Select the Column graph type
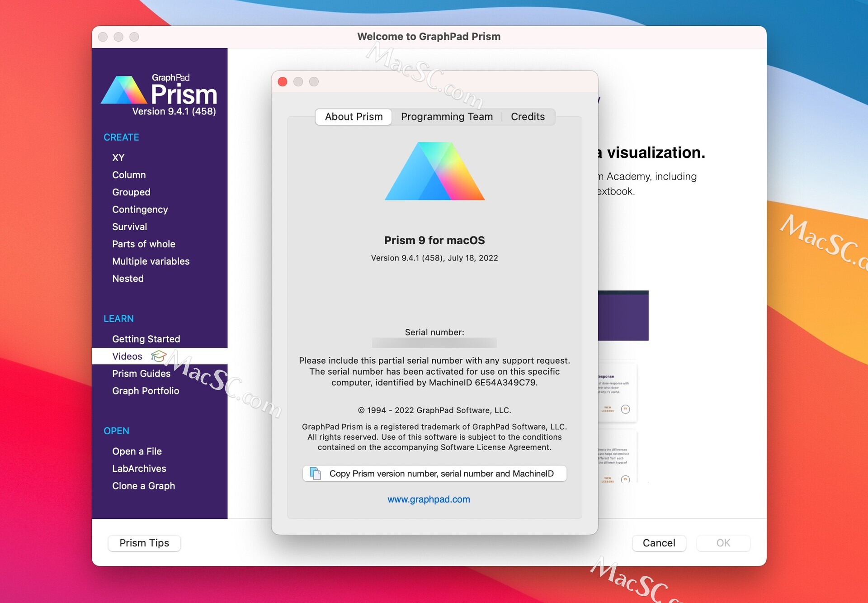Image resolution: width=868 pixels, height=603 pixels. (x=129, y=175)
